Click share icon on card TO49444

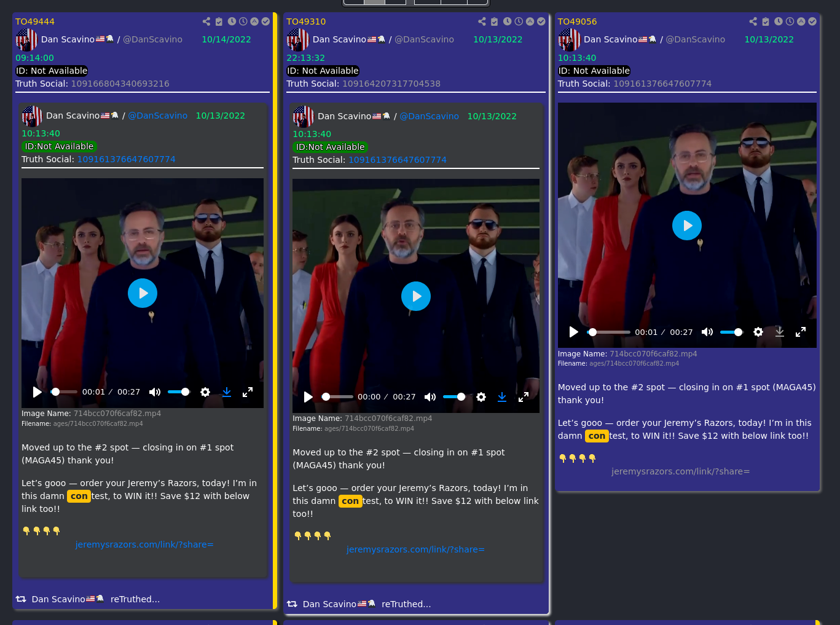[x=206, y=22]
